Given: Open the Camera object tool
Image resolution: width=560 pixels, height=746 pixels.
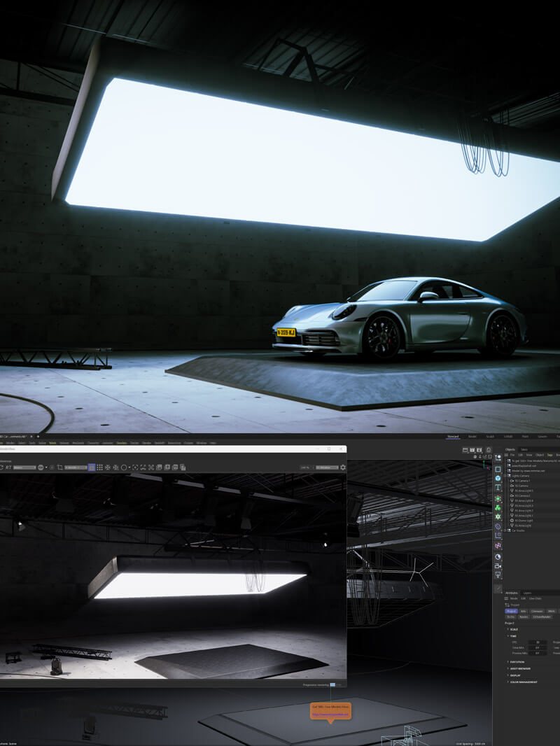Looking at the screenshot, I should coord(498,565).
